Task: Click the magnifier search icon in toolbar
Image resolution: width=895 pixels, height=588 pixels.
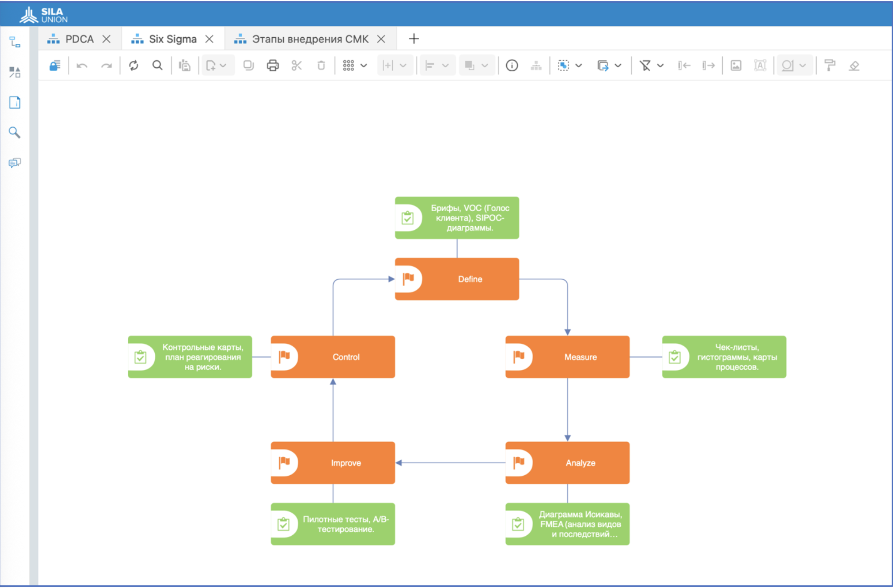Action: click(x=157, y=66)
